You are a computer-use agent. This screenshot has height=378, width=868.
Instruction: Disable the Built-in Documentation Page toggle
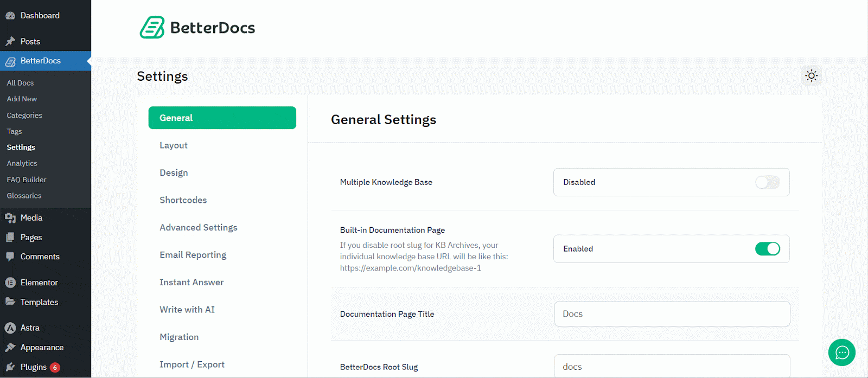[767, 249]
